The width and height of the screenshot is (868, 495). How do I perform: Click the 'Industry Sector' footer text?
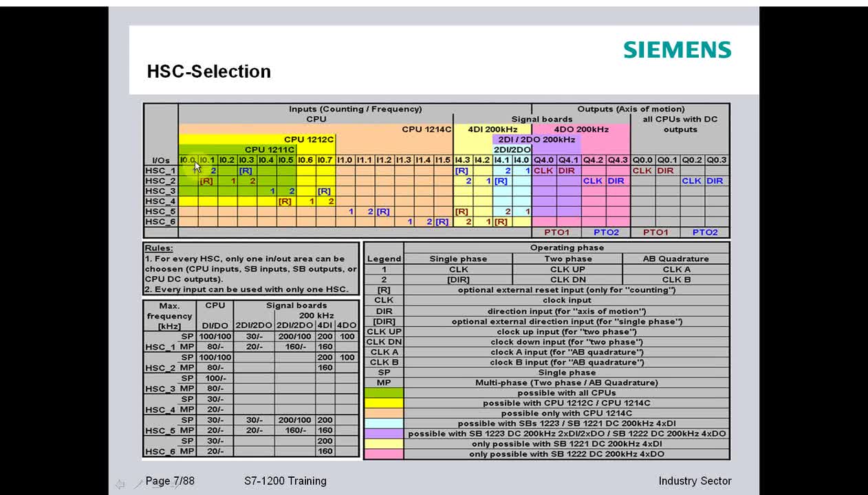695,481
